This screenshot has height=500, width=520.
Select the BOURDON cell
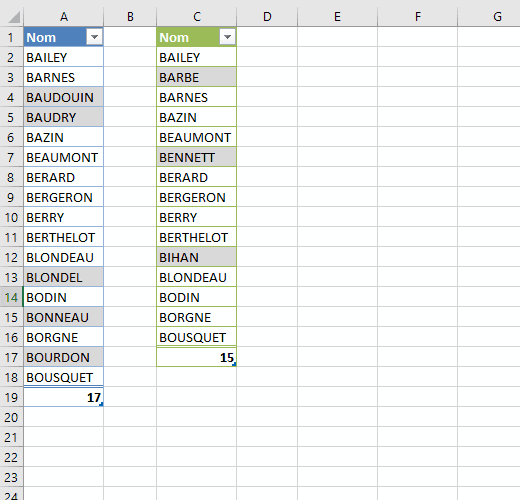[64, 357]
